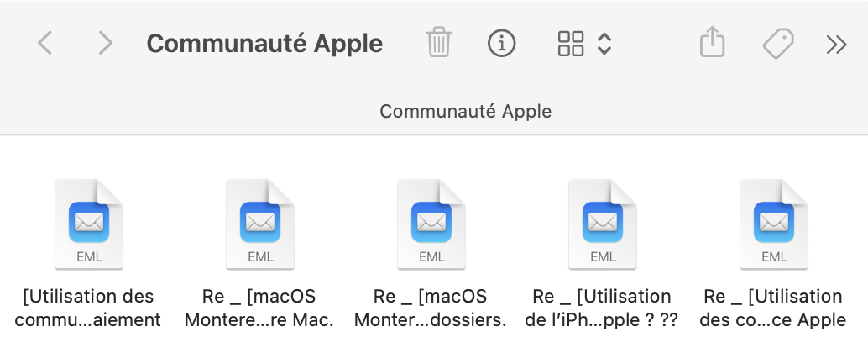This screenshot has width=868, height=353.
Task: Select the EML icon above 'Monter…dossiers.'
Action: click(431, 224)
